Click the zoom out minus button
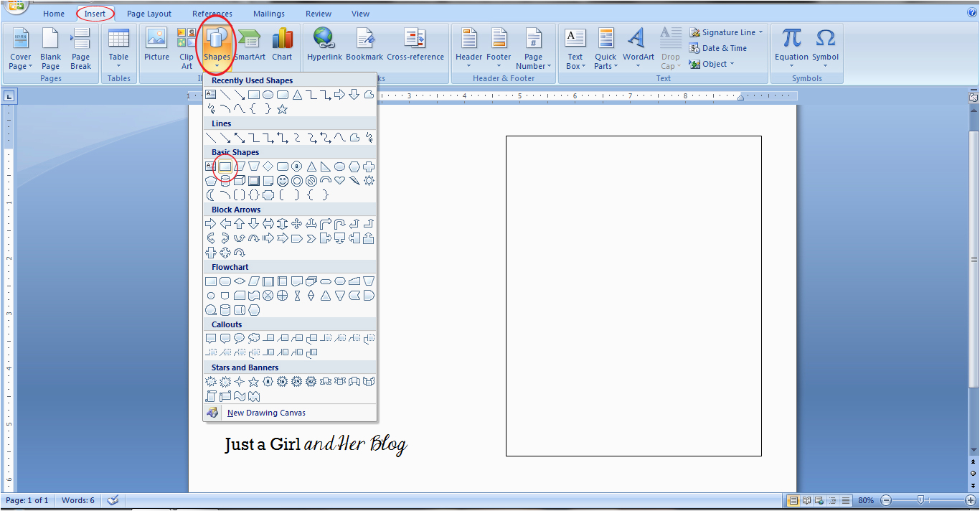 (886, 500)
